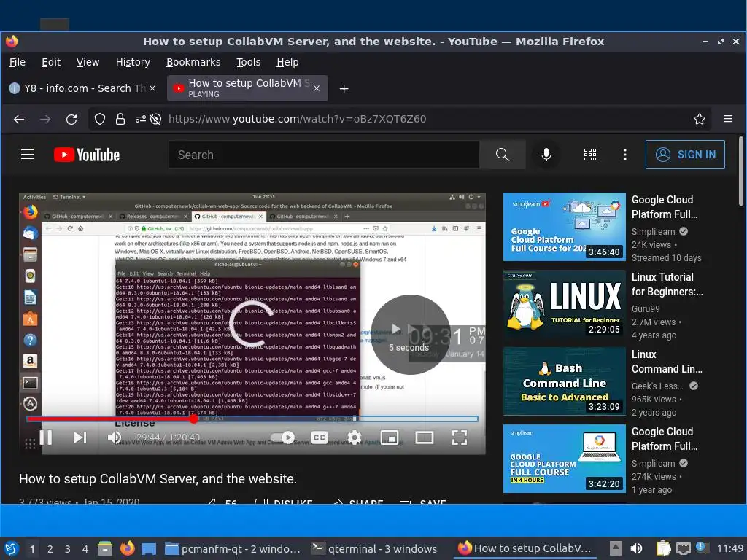This screenshot has height=560, width=747.
Task: Open Google Cloud Platform 3:46:40 video thumbnail
Action: coord(564,227)
